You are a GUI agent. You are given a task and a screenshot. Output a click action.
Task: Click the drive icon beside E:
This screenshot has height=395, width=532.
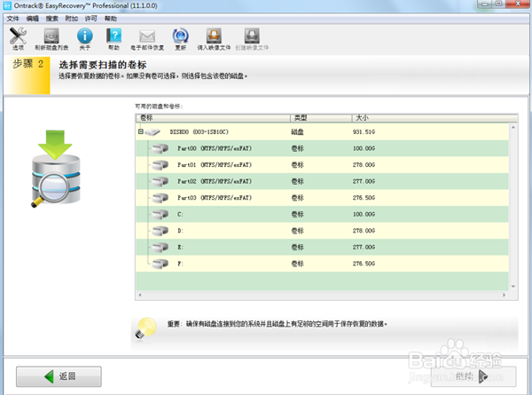160,248
